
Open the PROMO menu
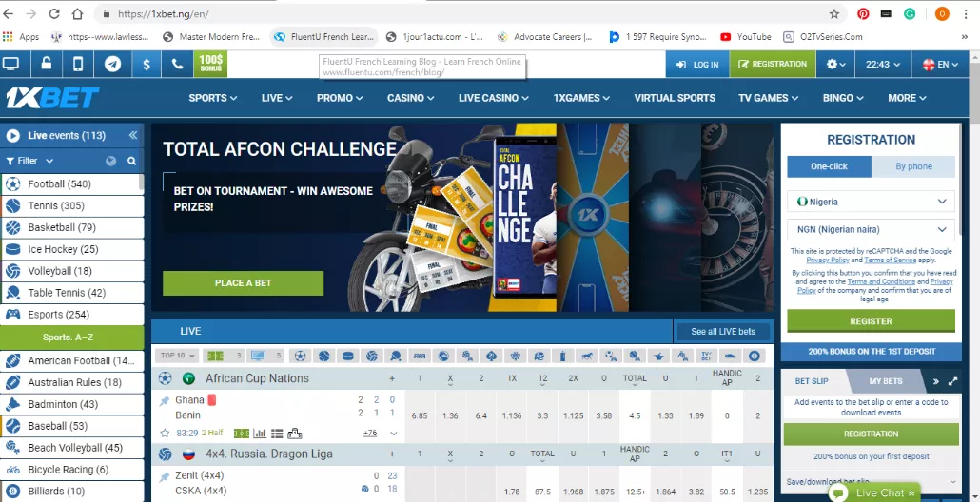click(340, 98)
